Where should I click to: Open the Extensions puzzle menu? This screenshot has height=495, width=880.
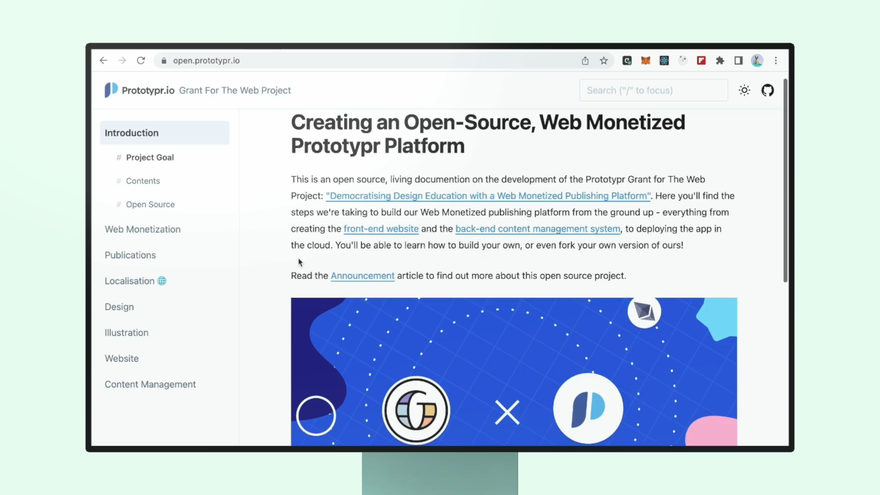point(720,61)
